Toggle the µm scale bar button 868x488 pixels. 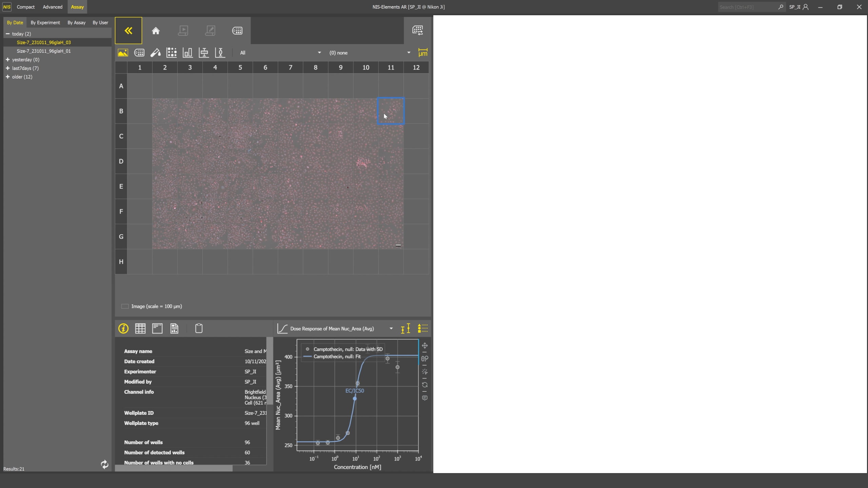click(423, 53)
